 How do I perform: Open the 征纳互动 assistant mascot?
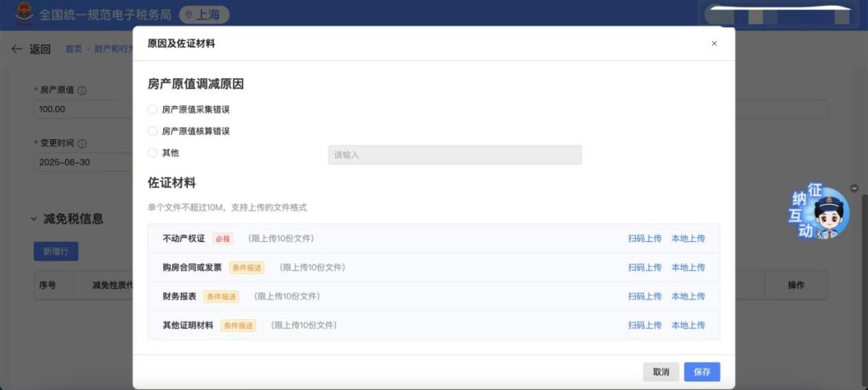(x=820, y=212)
